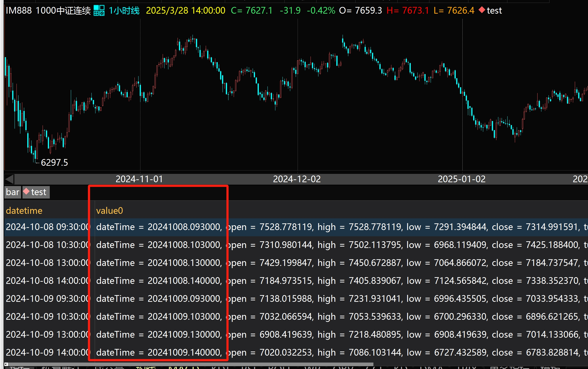Click the 1小时线 period label
This screenshot has width=588, height=369.
point(124,11)
